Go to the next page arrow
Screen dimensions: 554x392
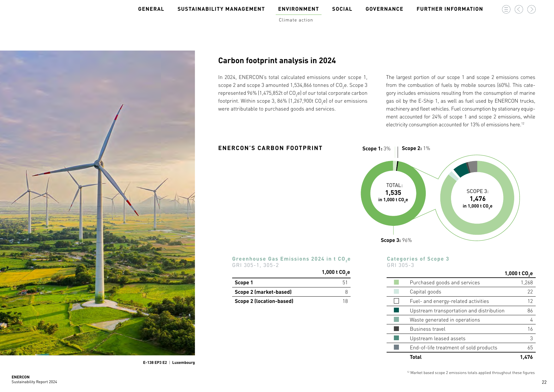coord(531,9)
